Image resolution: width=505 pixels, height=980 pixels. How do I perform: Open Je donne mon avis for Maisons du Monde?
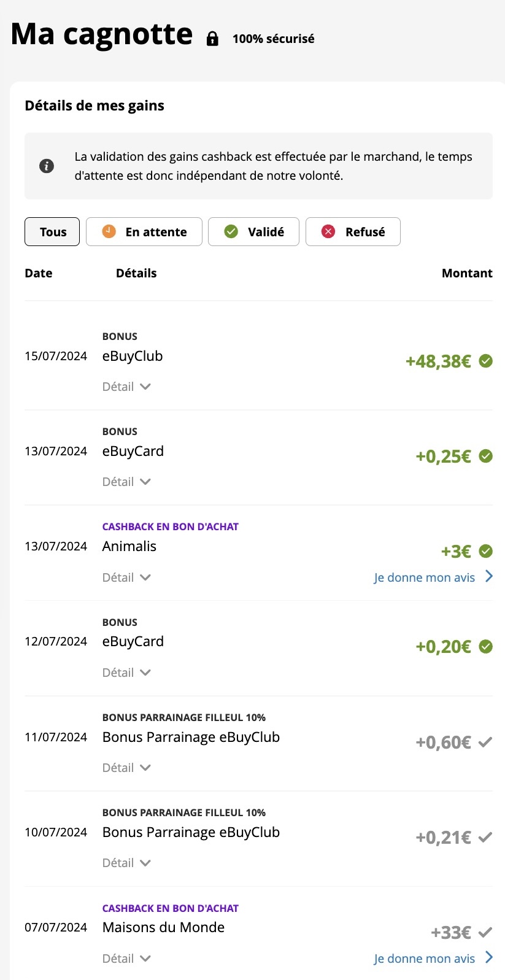[x=433, y=959]
